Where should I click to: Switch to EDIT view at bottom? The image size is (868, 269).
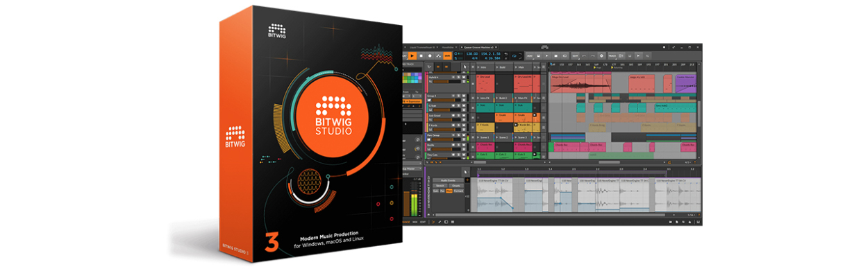[423, 222]
